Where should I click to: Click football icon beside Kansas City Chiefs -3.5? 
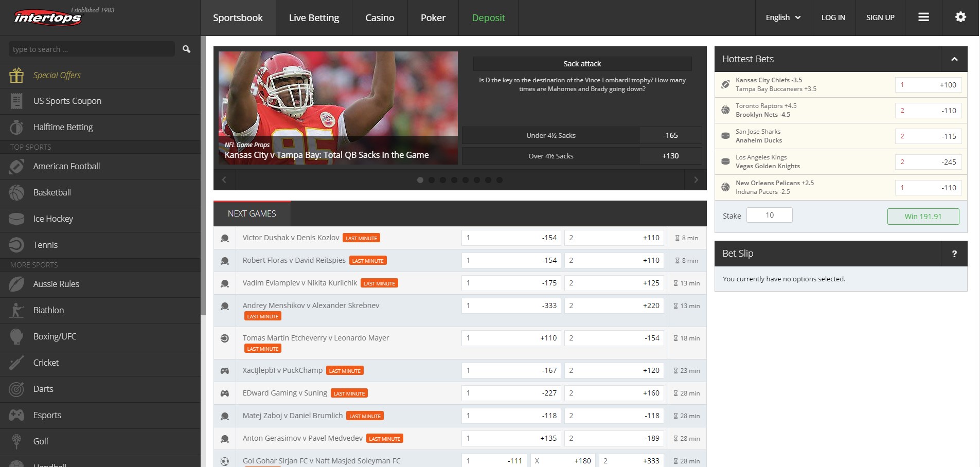(x=725, y=84)
